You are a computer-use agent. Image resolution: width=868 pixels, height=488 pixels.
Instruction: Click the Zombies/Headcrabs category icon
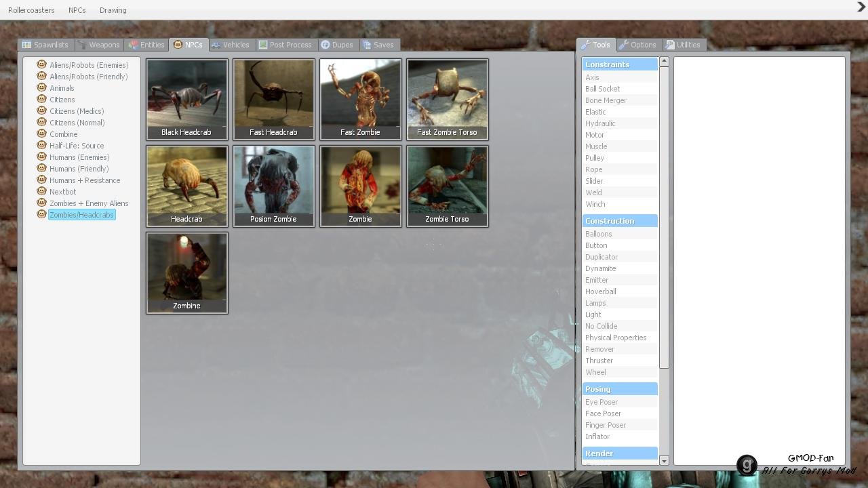tap(41, 214)
